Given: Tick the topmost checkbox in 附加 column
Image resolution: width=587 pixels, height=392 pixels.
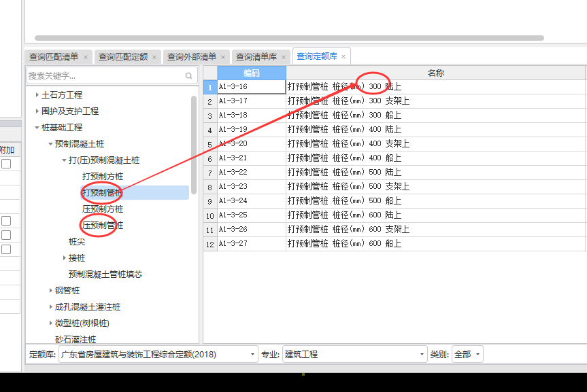Looking at the screenshot, I should 6,164.
